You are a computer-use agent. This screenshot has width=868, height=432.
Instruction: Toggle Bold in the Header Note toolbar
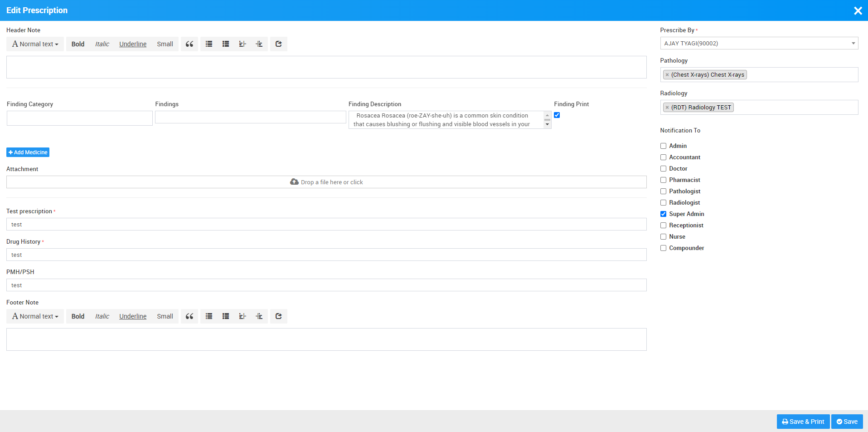pos(78,44)
